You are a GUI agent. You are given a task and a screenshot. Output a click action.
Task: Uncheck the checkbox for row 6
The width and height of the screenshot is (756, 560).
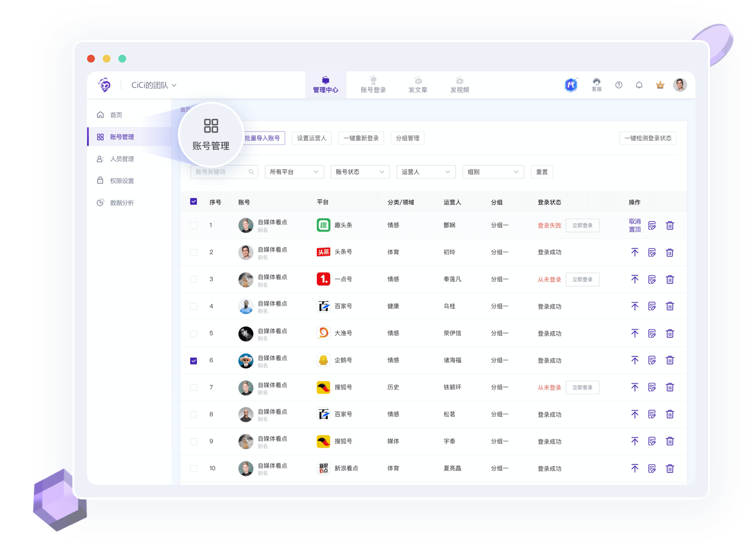pos(194,361)
